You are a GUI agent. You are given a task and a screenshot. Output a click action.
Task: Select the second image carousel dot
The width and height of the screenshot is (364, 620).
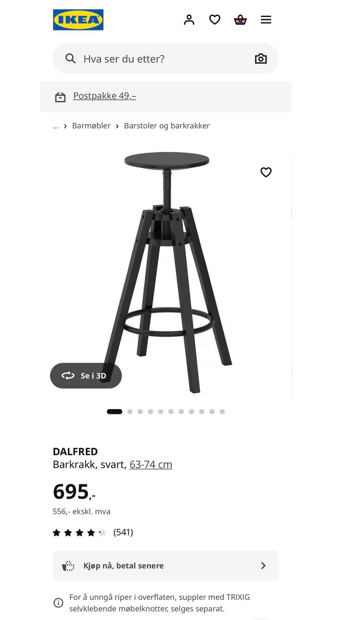click(130, 411)
